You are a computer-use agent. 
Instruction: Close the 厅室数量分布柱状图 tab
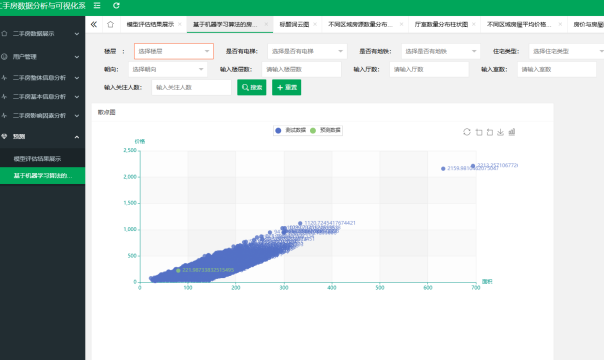pos(473,24)
